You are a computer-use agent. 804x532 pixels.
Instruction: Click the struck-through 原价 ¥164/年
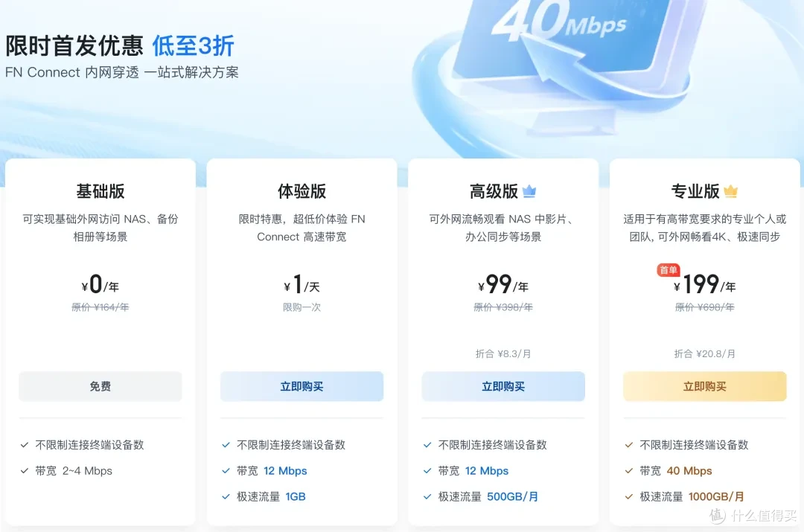coord(100,307)
